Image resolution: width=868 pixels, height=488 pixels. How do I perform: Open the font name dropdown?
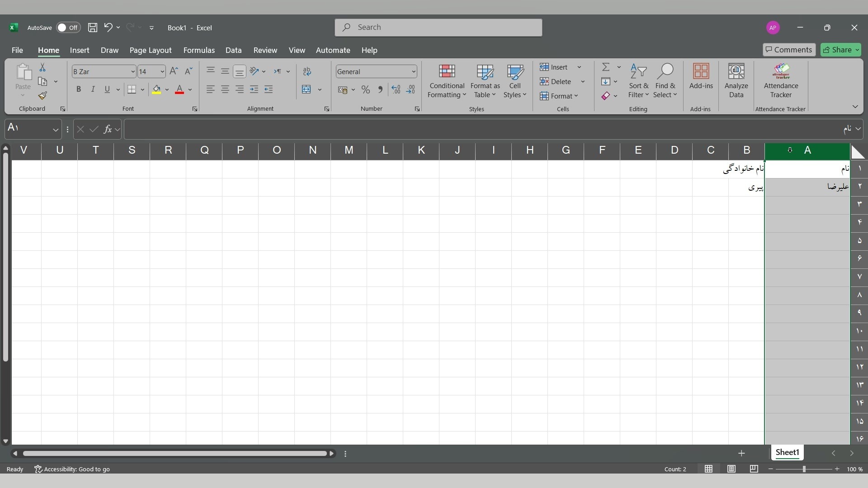coord(132,72)
